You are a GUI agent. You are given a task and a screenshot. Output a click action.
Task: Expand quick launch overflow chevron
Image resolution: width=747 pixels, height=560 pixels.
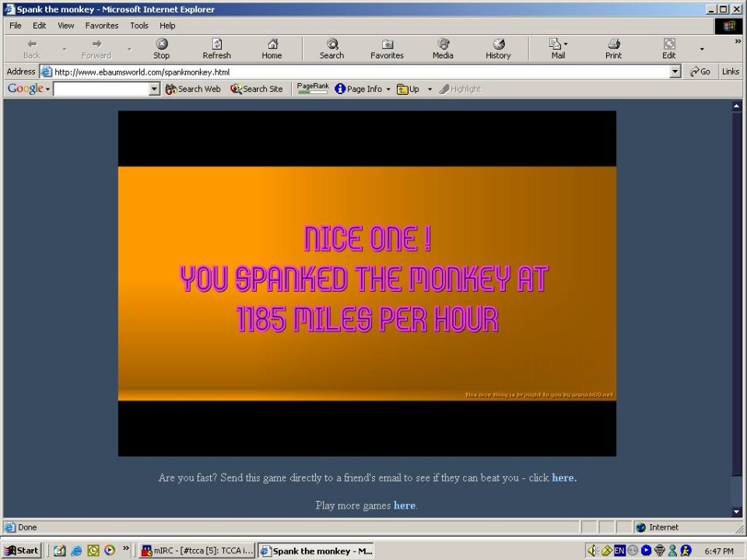(x=126, y=548)
